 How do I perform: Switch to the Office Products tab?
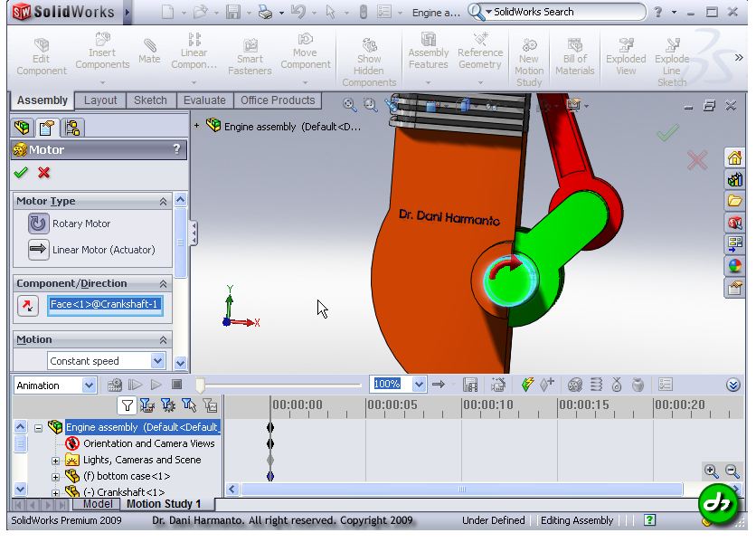pyautogui.click(x=278, y=100)
